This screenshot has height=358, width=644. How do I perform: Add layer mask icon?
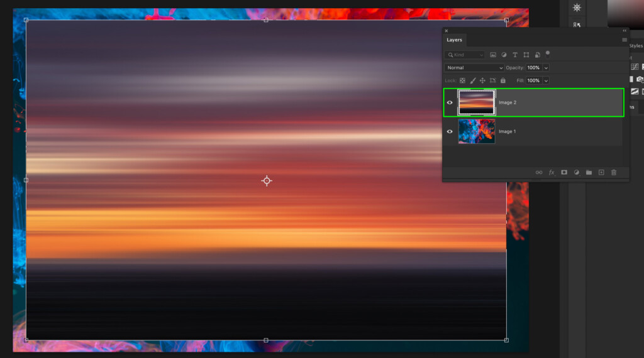[564, 173]
